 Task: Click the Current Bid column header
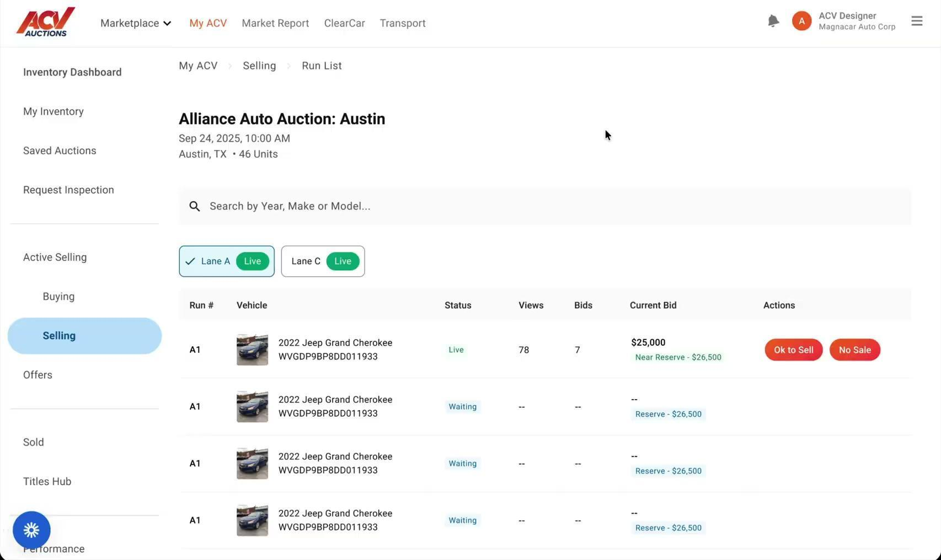click(x=653, y=305)
